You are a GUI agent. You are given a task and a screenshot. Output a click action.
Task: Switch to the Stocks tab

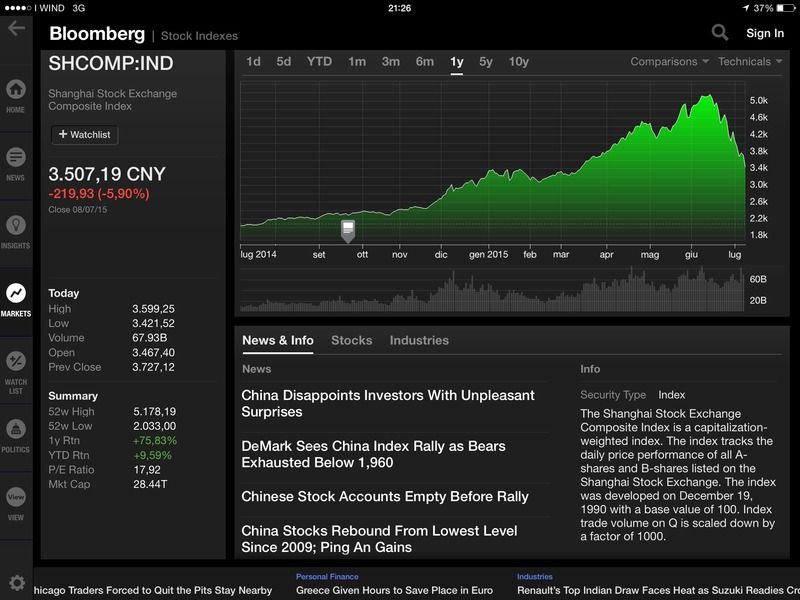point(351,340)
